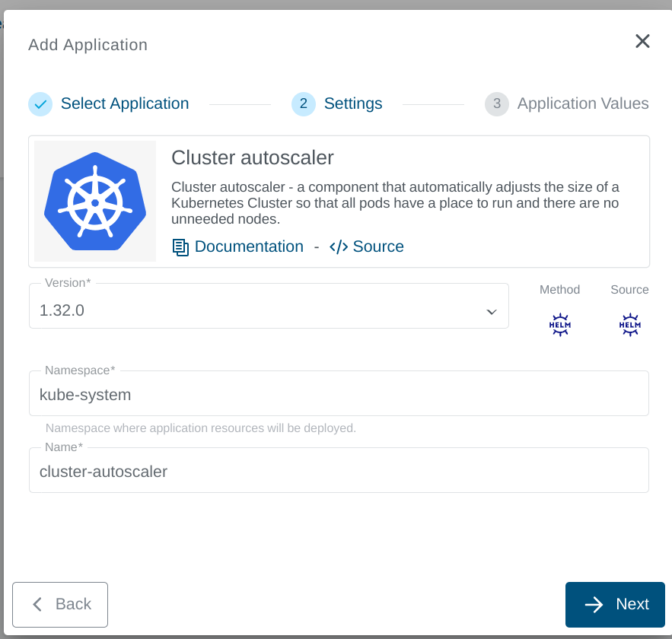Click the checkmark icon on Select Application step

click(40, 103)
